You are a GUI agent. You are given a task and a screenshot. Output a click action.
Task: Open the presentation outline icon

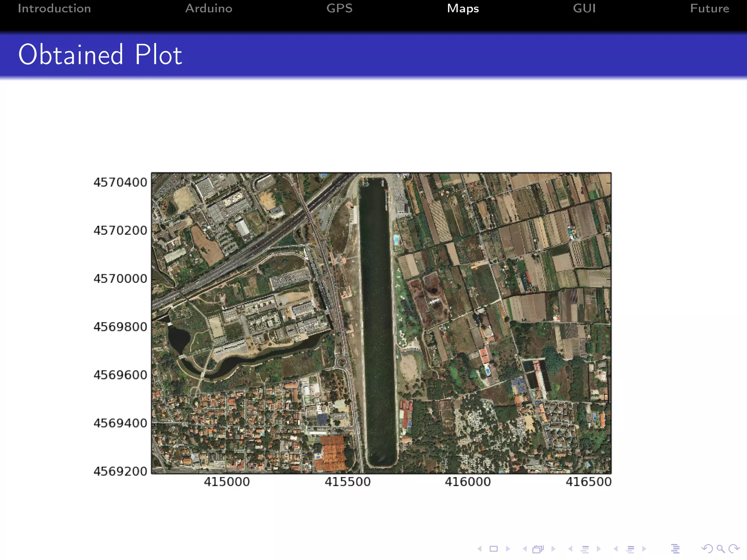pos(676,549)
